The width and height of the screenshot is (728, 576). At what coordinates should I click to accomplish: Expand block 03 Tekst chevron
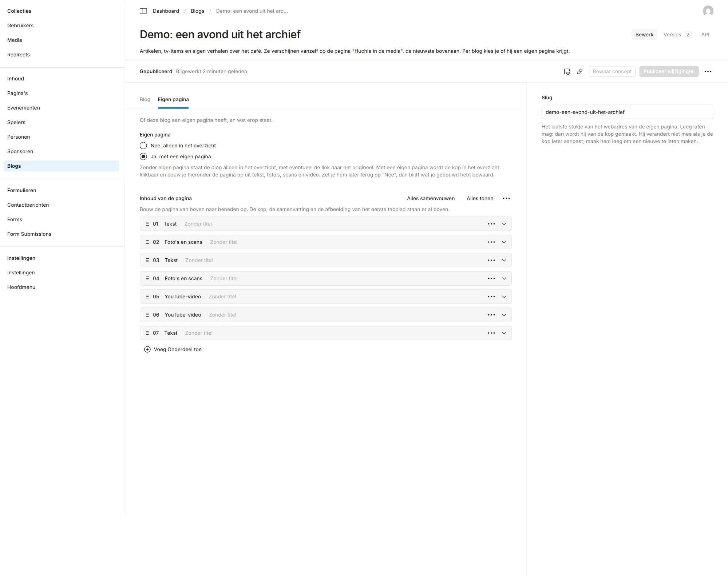(504, 260)
